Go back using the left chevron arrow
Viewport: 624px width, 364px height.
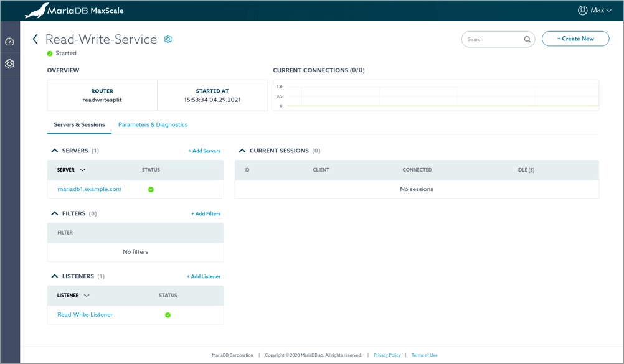(x=35, y=39)
